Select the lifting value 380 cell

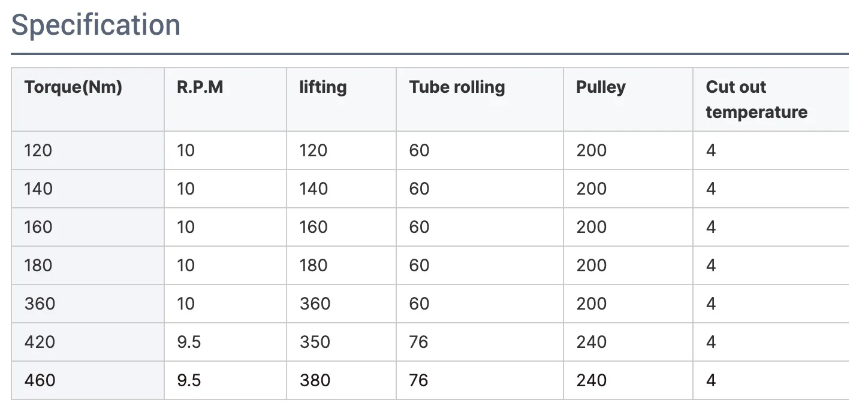coord(315,380)
